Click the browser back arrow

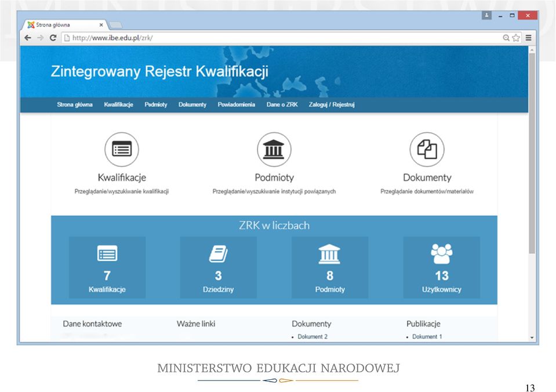[x=28, y=38]
